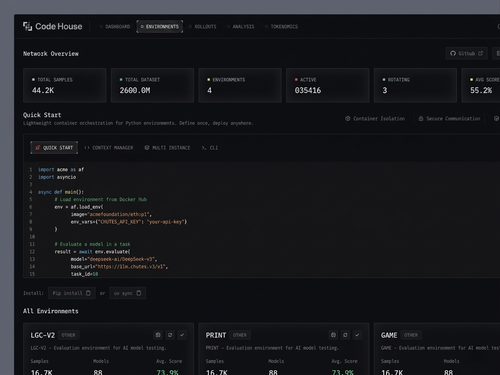Open the Analysis tab

pyautogui.click(x=241, y=27)
